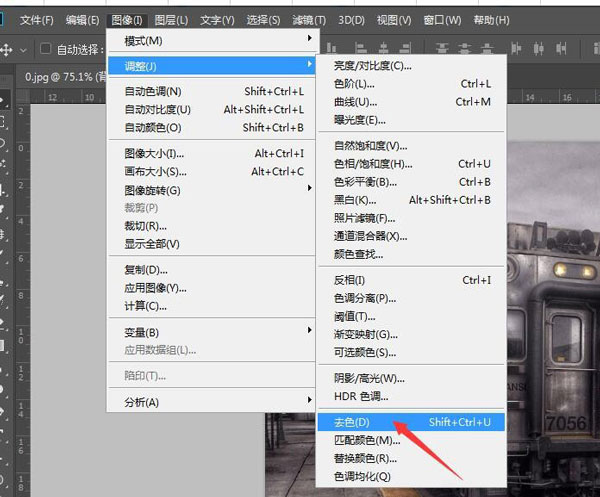This screenshot has width=600, height=497.
Task: Click the Align bottom edges icon
Action: (331, 48)
